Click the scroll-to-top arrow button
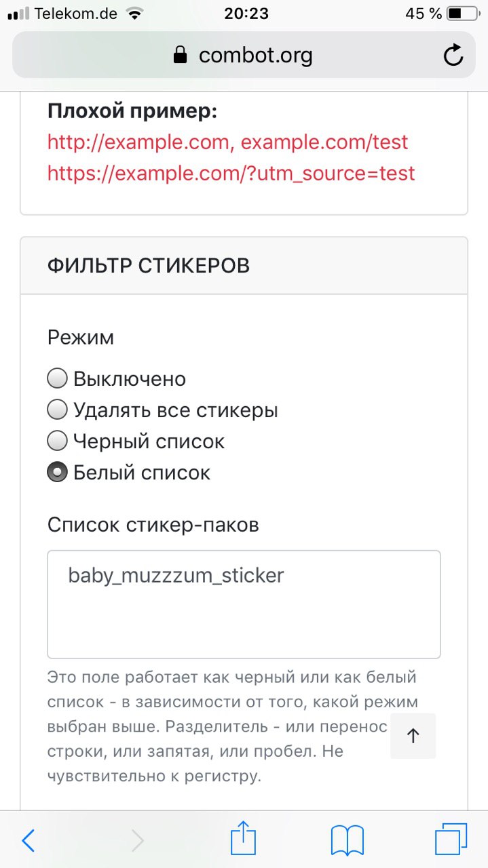The height and width of the screenshot is (868, 488). pos(413,735)
